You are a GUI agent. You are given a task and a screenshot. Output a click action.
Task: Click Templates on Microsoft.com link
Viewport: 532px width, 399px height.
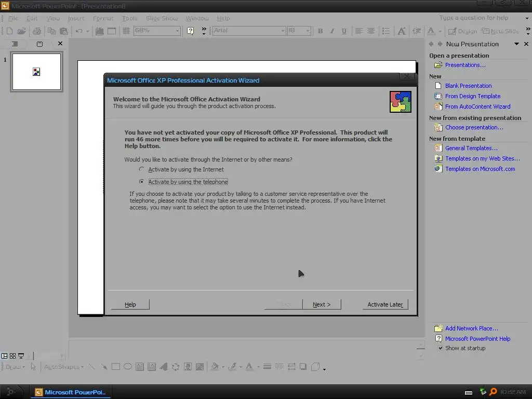point(480,169)
